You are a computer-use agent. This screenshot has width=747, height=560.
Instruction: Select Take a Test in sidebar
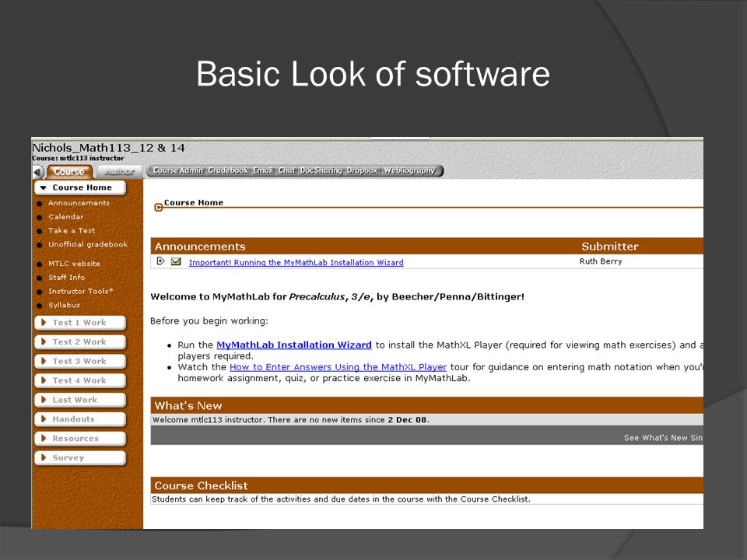72,230
